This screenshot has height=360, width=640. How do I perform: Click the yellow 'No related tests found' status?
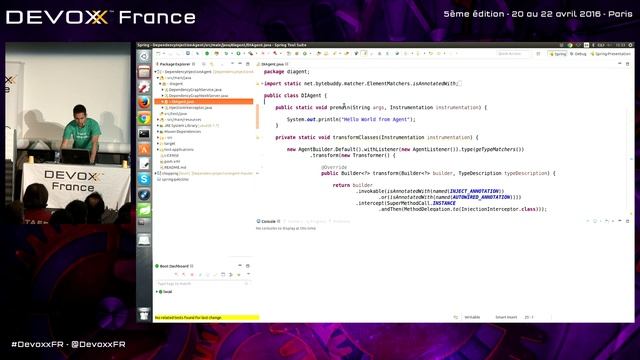(x=207, y=318)
